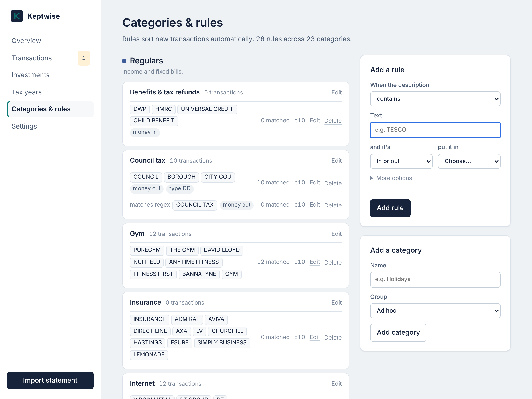Focus the category Name input field
Screen dimensions: 532x399
[x=435, y=280]
